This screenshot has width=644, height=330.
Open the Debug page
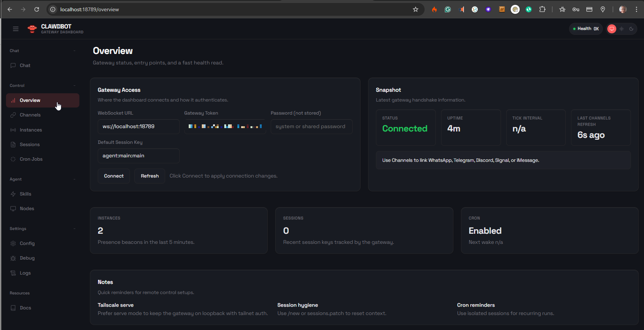(x=27, y=258)
